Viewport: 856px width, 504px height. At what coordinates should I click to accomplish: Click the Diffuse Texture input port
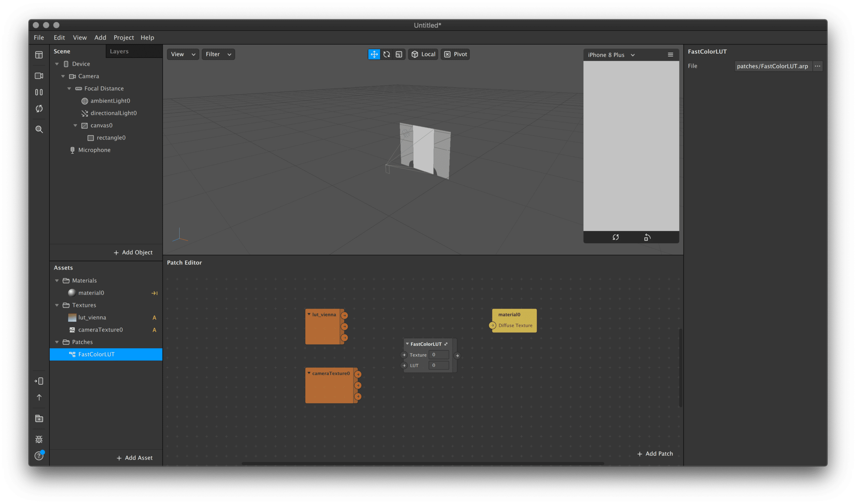[493, 325]
